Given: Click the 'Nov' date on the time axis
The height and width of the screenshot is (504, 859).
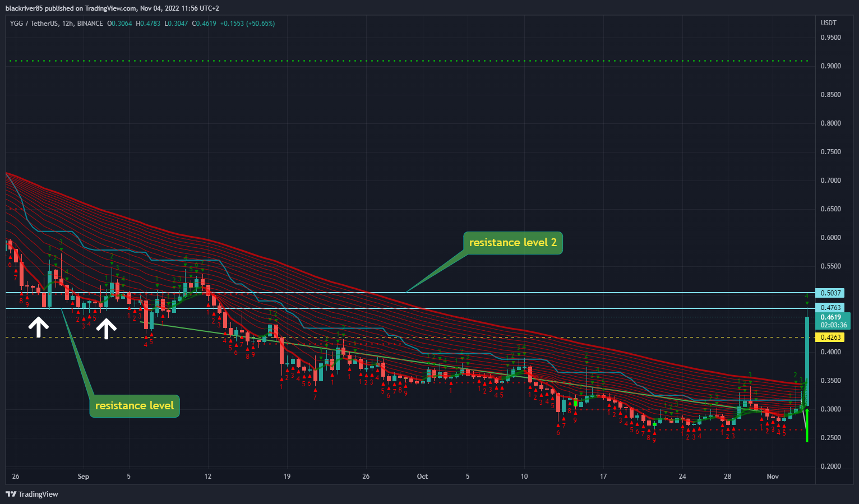Looking at the screenshot, I should coord(773,477).
